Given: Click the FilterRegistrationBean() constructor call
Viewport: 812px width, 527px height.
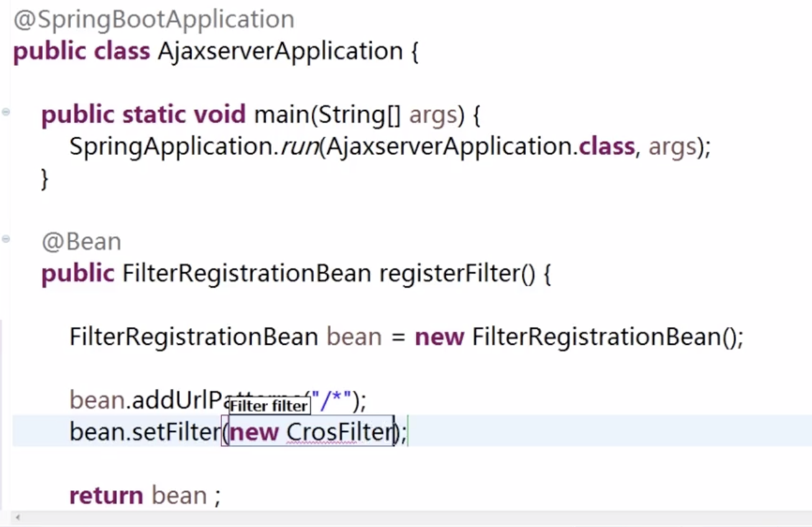Looking at the screenshot, I should (607, 337).
